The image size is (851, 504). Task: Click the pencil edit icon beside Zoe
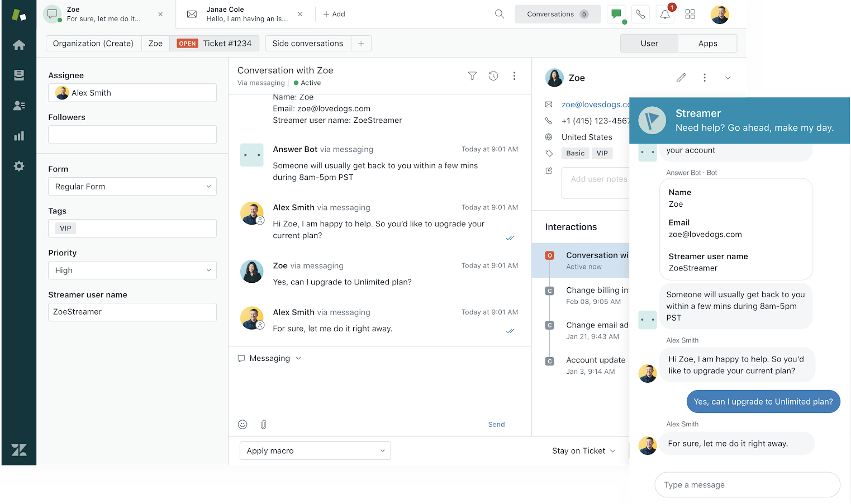pyautogui.click(x=681, y=78)
